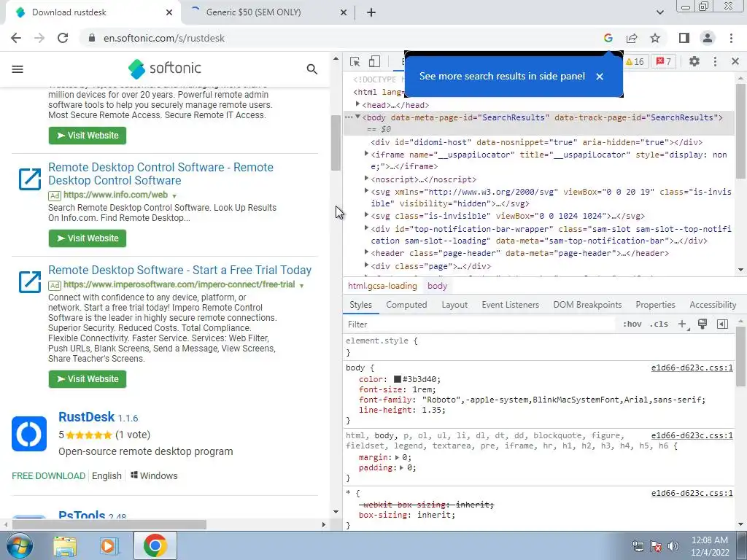
Task: Open the Event Listeners tab
Action: click(510, 305)
